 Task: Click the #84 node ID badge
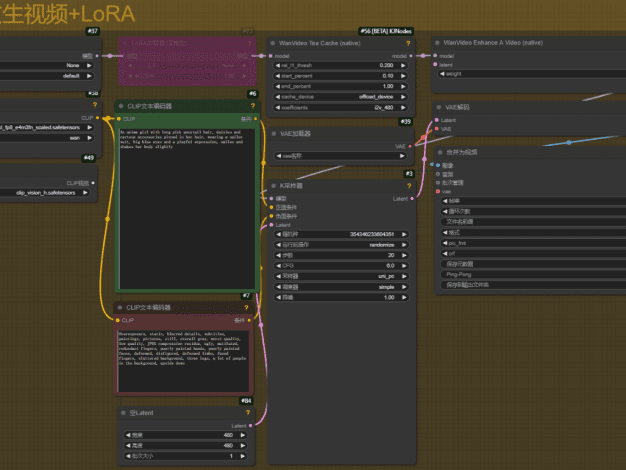point(246,401)
